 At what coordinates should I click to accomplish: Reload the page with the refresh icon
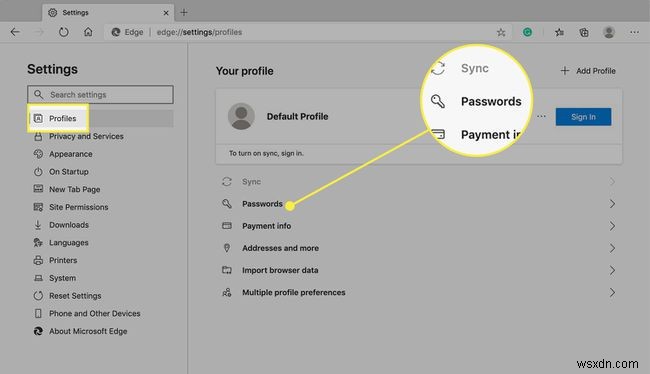pos(63,32)
